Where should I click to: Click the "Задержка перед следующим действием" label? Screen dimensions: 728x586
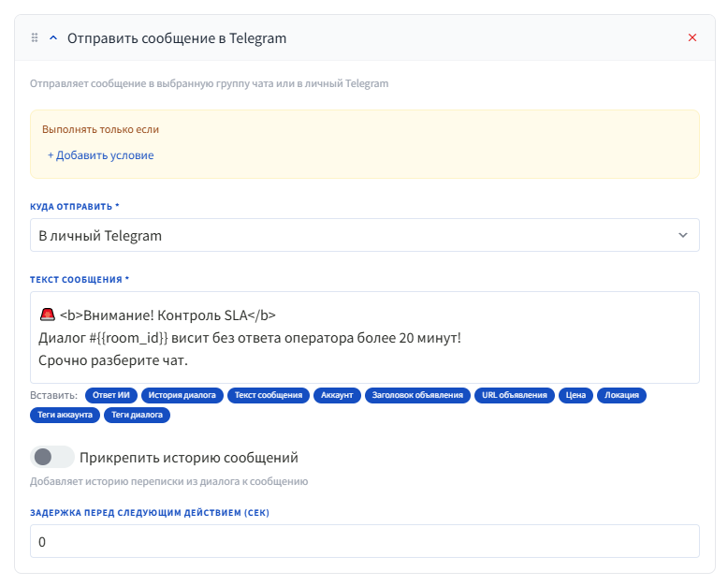(x=150, y=513)
